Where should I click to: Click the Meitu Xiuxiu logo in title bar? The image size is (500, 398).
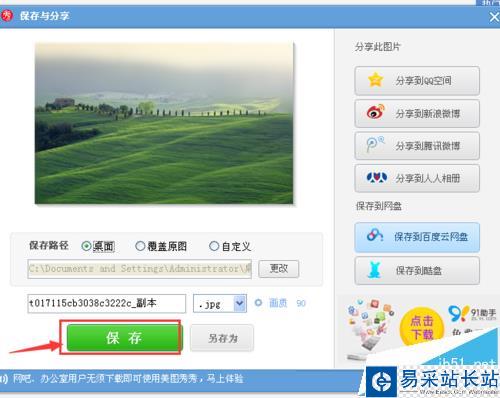6,15
